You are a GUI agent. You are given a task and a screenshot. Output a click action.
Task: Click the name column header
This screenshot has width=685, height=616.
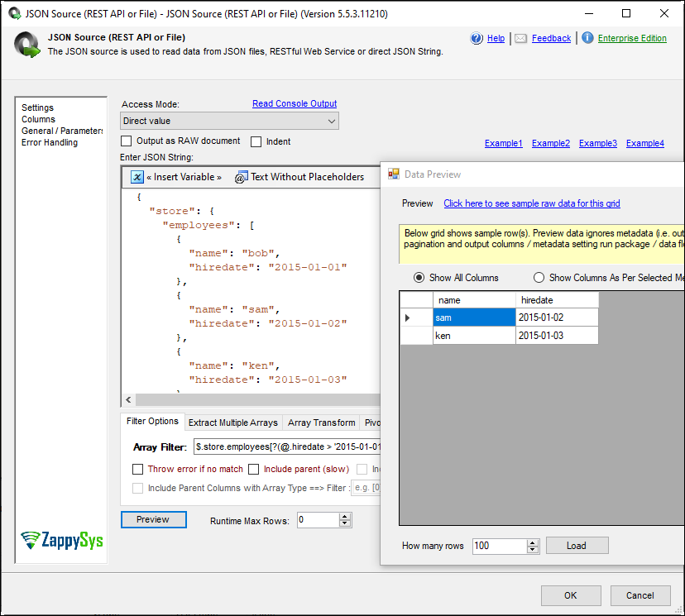tap(474, 300)
